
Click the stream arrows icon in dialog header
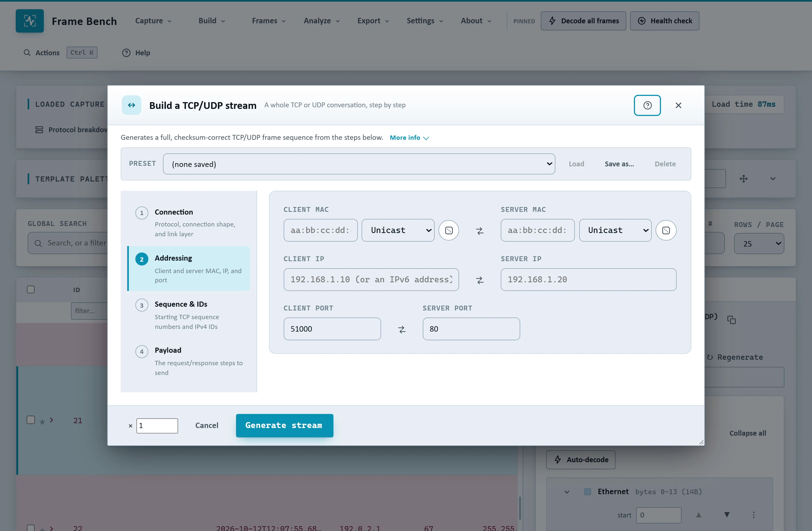point(131,105)
